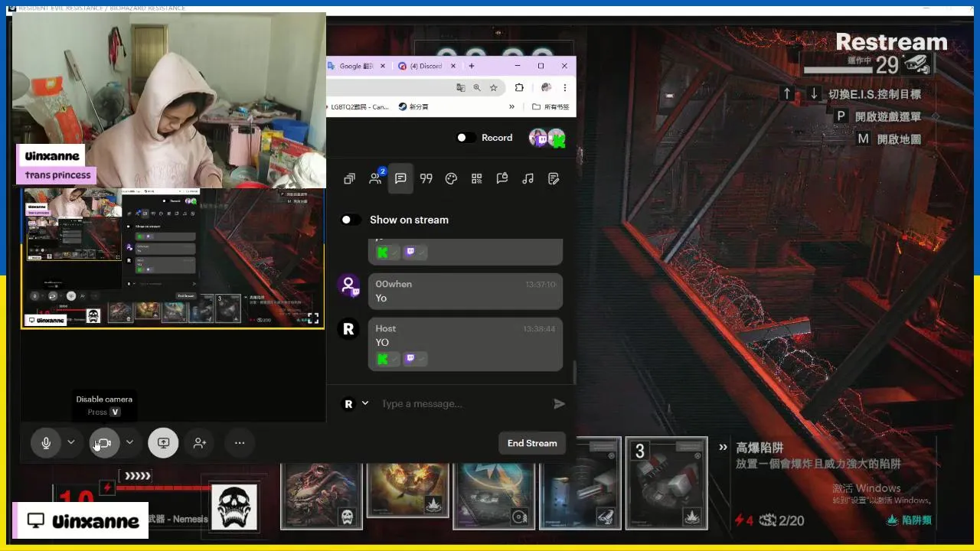
Task: Click the Host R avatar in chat
Action: tap(348, 329)
